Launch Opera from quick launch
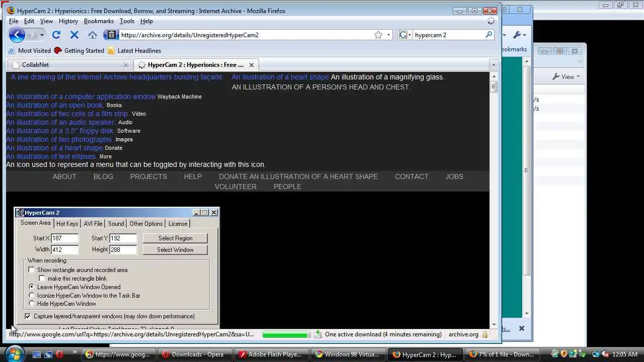The height and width of the screenshot is (362, 644). click(59, 354)
